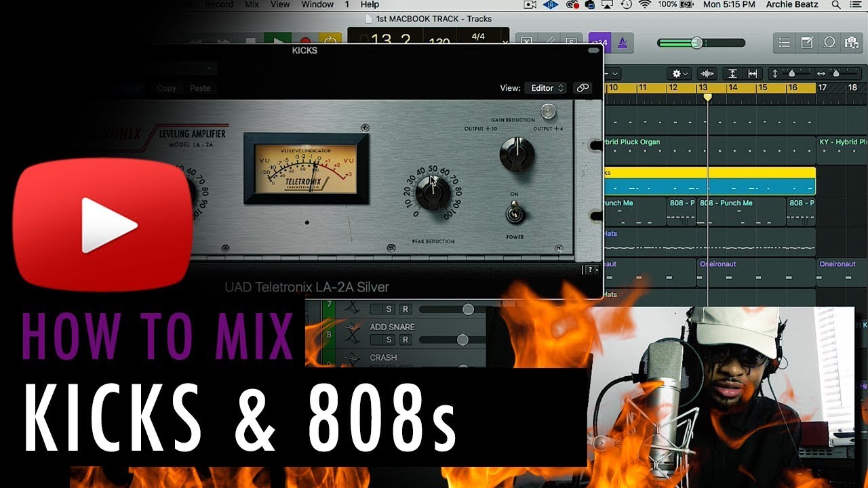Screen dimensions: 868x488
Task: Click the LA-2A VU meter display
Action: point(307,168)
